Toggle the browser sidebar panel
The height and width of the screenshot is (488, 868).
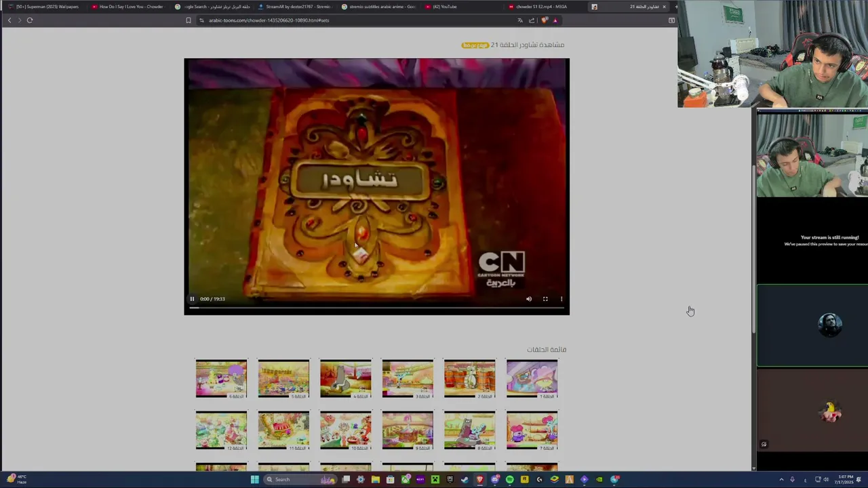(671, 20)
